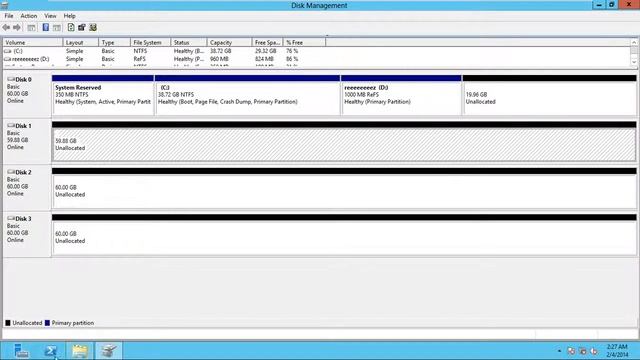Sort by the Free Space column header
The width and height of the screenshot is (640, 360).
[x=267, y=42]
